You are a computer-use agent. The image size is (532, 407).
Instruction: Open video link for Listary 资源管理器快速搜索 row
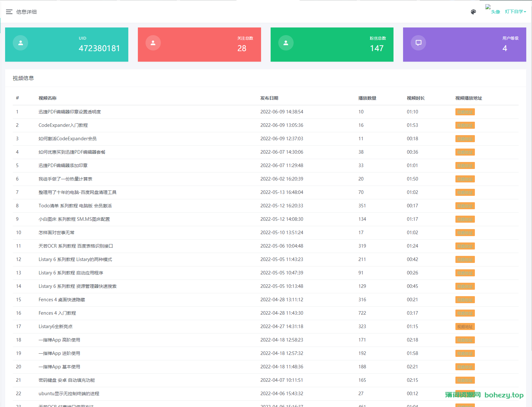pos(465,286)
